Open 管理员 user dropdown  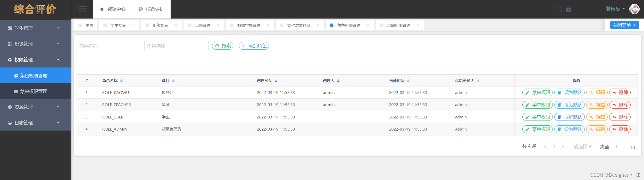[616, 9]
